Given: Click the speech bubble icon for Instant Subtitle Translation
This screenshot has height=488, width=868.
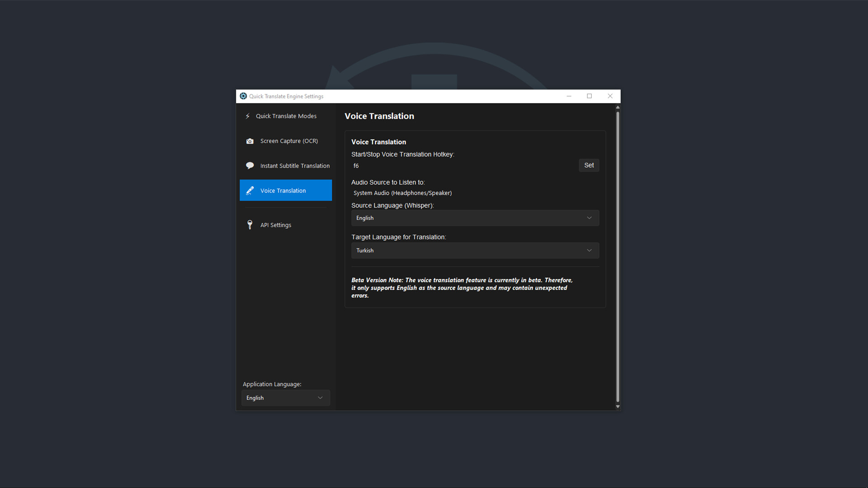Looking at the screenshot, I should coord(250,165).
